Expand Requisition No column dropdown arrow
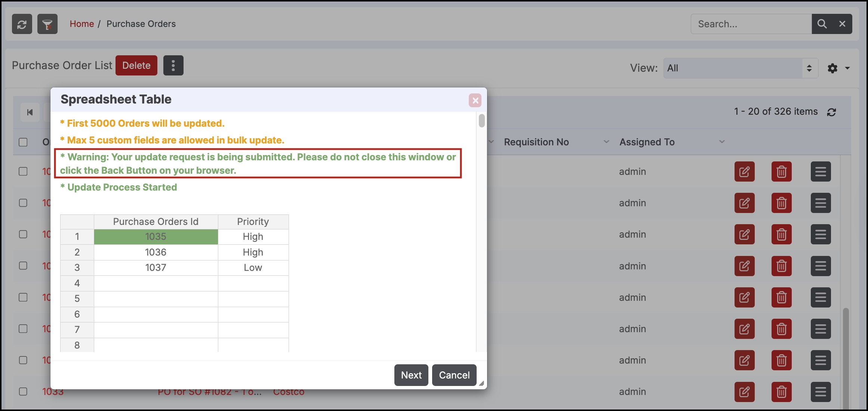The width and height of the screenshot is (868, 411). click(x=606, y=142)
